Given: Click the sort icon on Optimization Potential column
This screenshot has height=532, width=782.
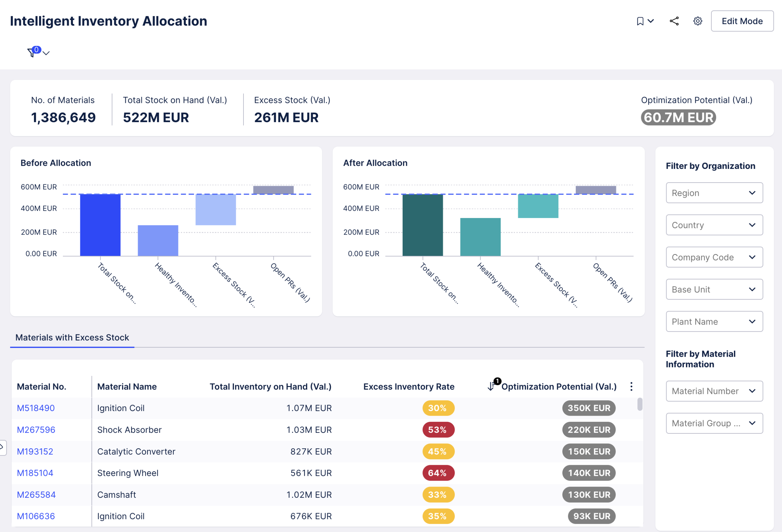Looking at the screenshot, I should [x=491, y=387].
